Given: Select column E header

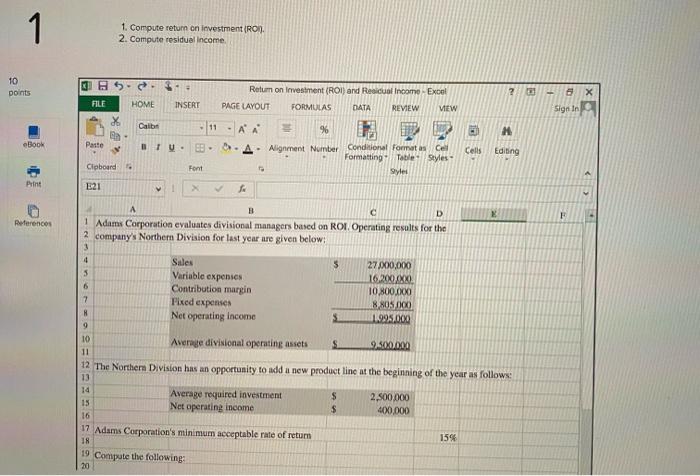Looking at the screenshot, I should pyautogui.click(x=493, y=214).
